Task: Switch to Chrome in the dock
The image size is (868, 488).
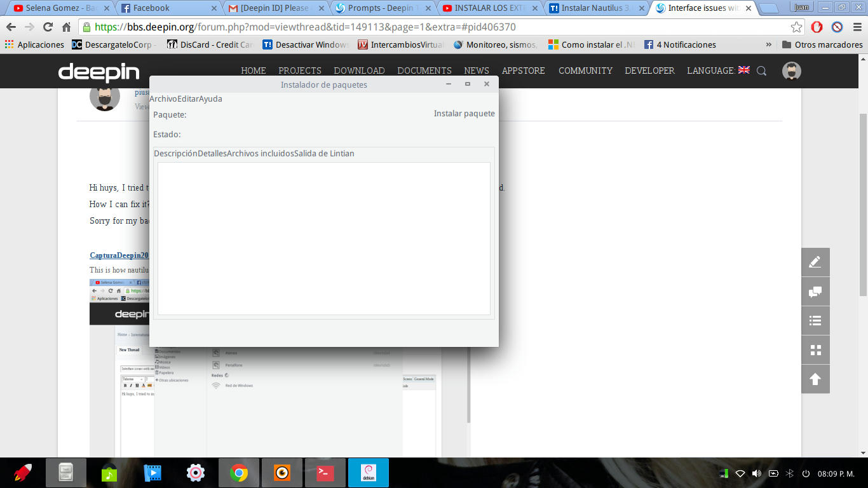Action: (239, 473)
